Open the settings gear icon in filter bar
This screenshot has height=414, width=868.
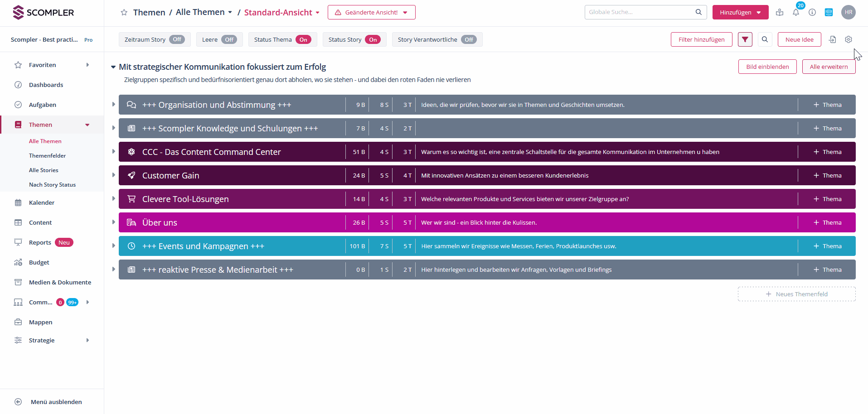848,39
